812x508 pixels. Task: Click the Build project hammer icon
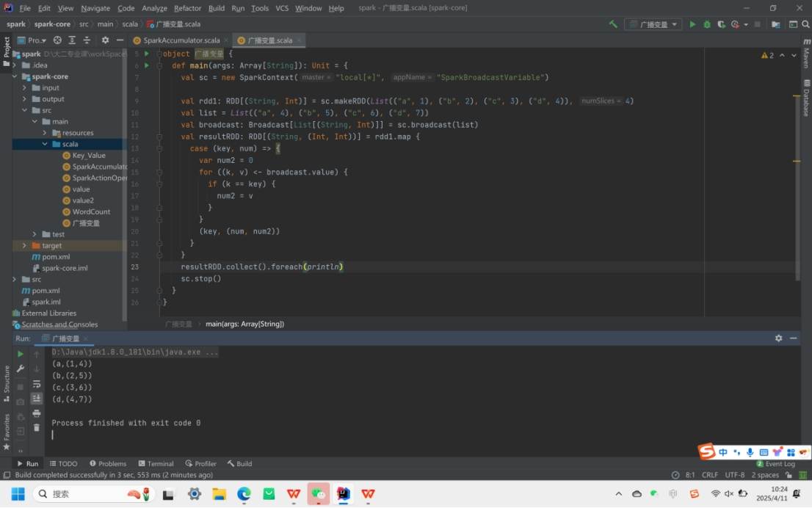tap(613, 24)
